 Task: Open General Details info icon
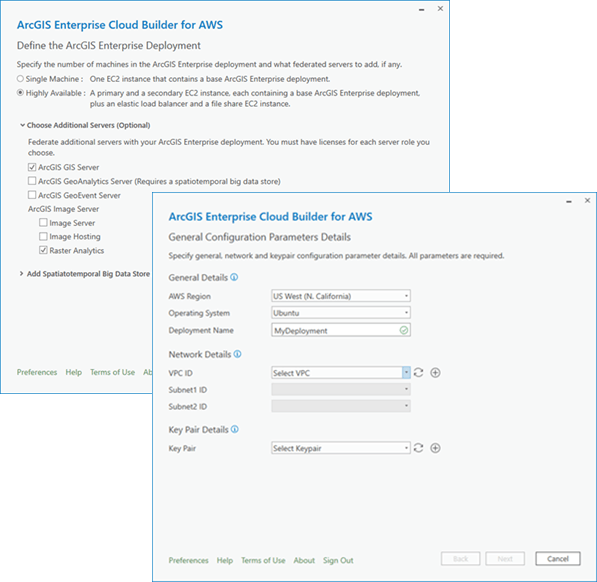click(x=234, y=277)
